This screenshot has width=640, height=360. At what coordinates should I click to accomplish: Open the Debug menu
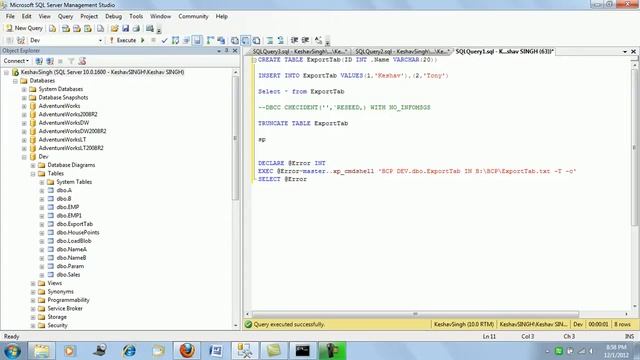pos(113,16)
